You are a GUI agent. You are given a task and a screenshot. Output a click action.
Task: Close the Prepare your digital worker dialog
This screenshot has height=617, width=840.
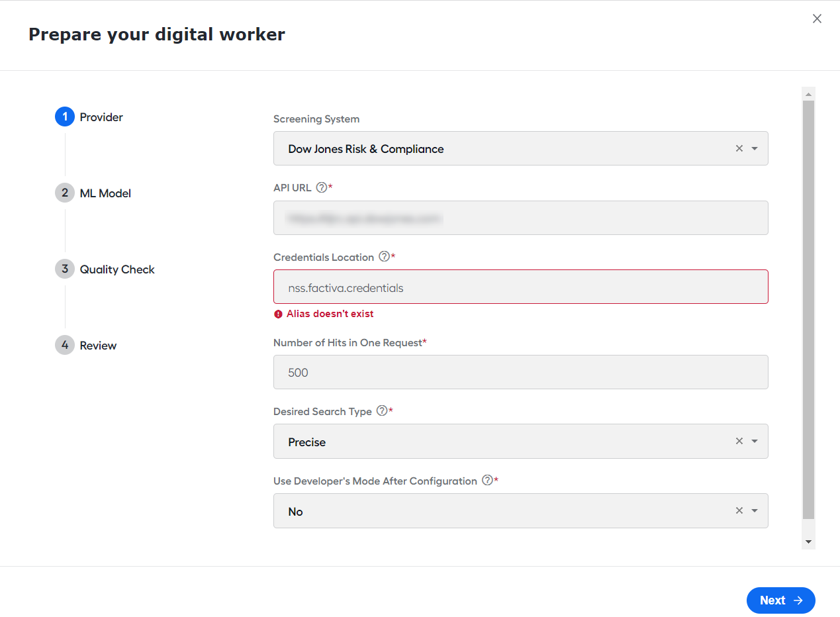(817, 19)
